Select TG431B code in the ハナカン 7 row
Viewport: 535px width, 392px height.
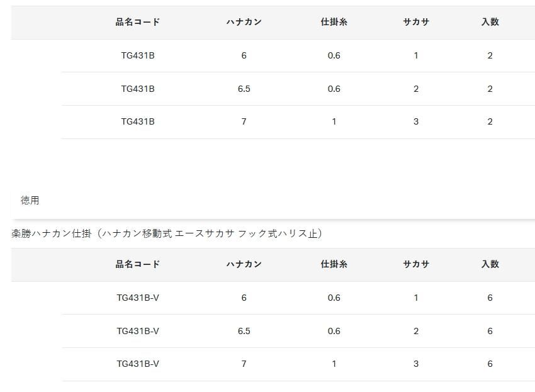(x=138, y=121)
